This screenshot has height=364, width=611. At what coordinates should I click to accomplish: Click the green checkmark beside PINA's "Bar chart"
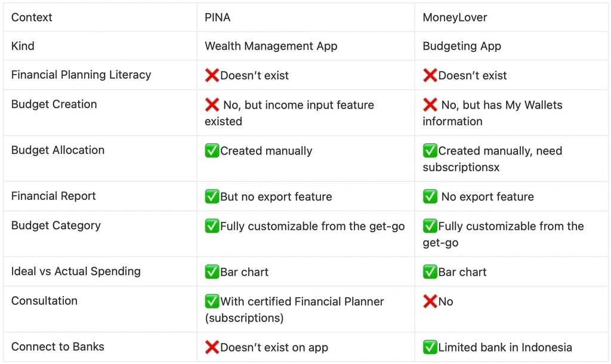212,272
